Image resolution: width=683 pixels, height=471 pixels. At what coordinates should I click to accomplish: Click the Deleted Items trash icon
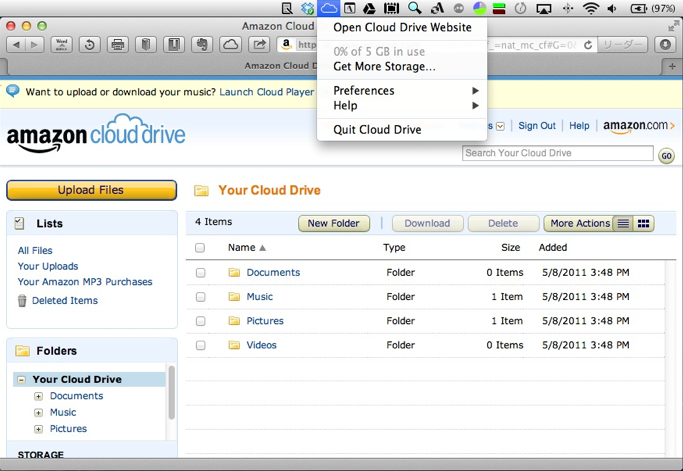[x=22, y=301]
